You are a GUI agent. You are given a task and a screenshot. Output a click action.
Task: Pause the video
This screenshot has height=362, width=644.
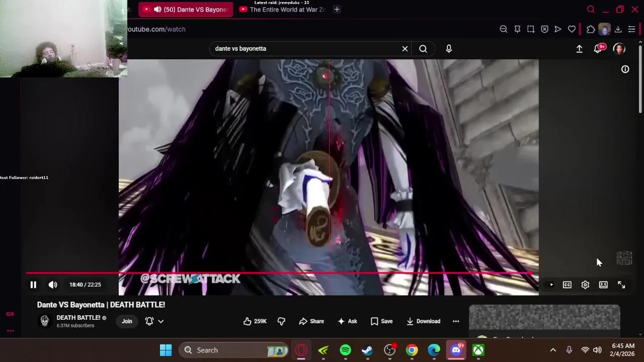pos(33,285)
